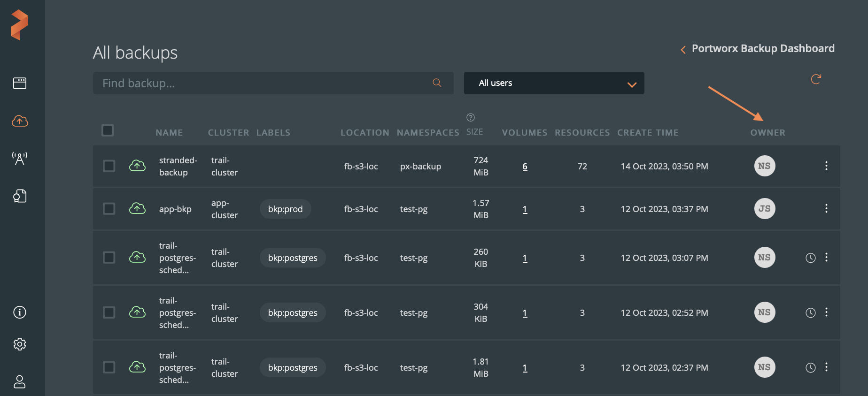
Task: Open the three-dot menu for app-bkp
Action: click(x=826, y=208)
